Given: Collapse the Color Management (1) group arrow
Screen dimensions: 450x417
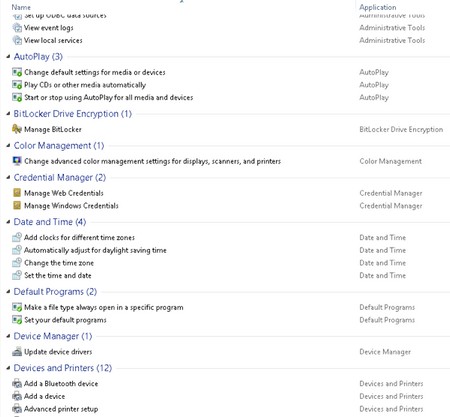Looking at the screenshot, I should tap(8, 146).
